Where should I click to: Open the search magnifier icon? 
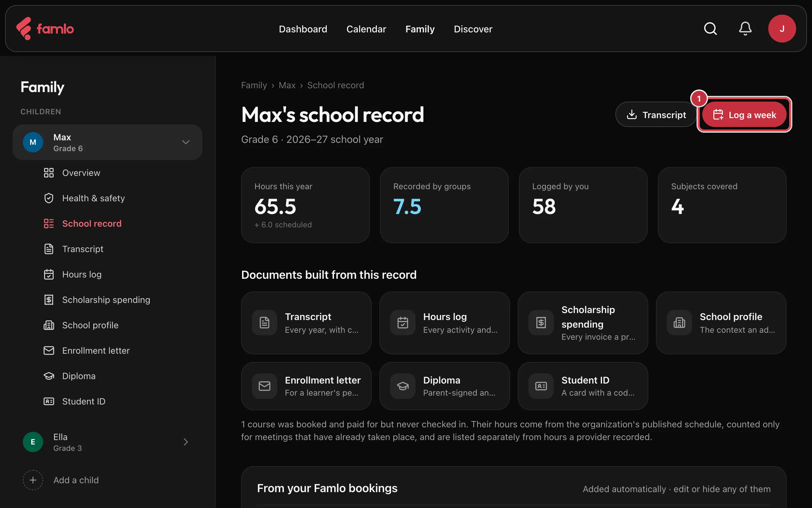710,29
